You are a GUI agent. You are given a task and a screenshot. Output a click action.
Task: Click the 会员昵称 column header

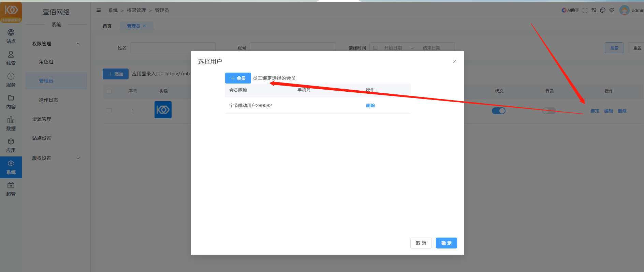pos(238,90)
